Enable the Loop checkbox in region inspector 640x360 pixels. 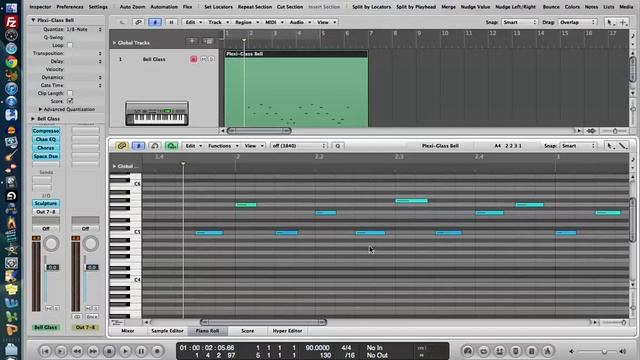70,45
